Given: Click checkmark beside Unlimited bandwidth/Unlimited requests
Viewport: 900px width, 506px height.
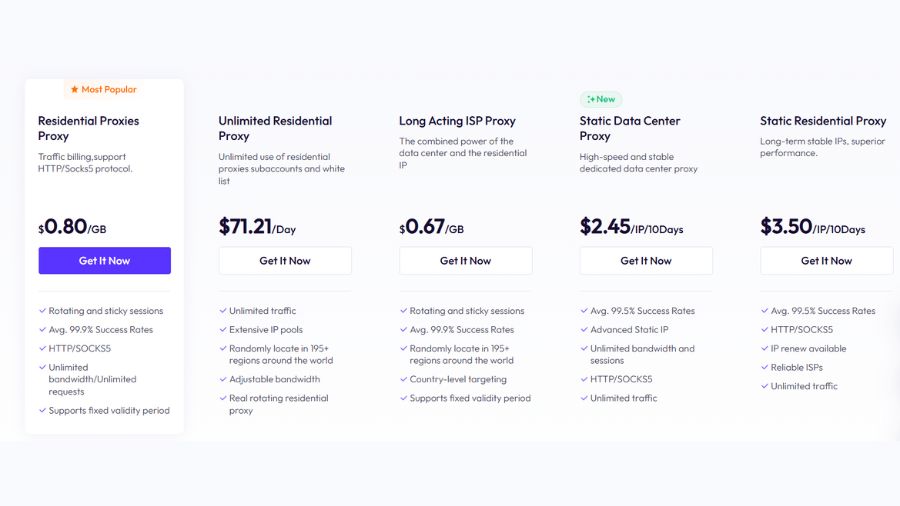Looking at the screenshot, I should tap(42, 367).
